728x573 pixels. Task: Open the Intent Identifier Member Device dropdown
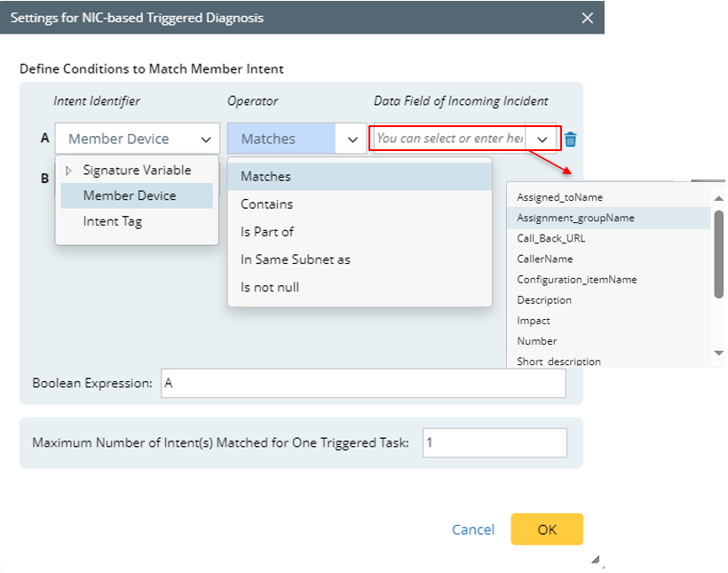205,139
